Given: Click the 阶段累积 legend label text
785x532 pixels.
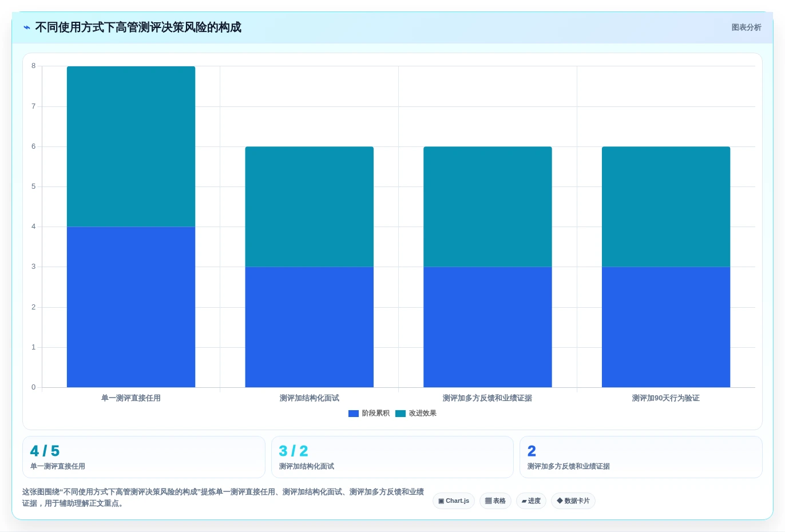Looking at the screenshot, I should 376,414.
